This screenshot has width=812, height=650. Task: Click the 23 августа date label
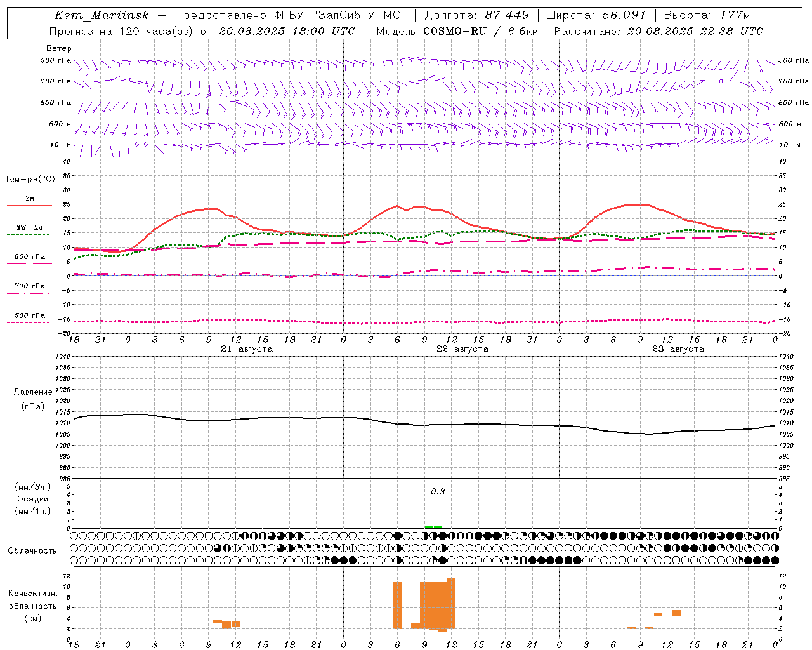click(x=678, y=349)
